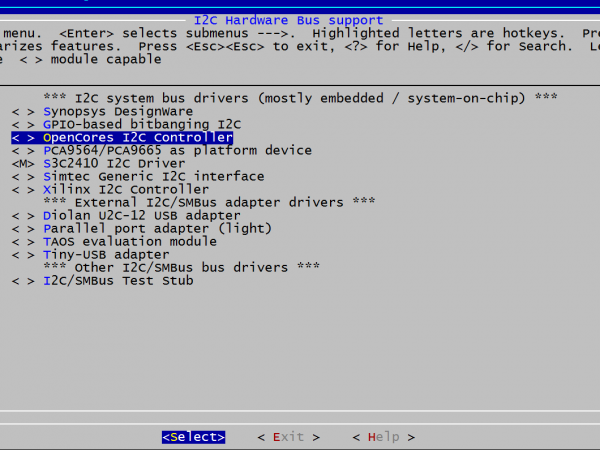The image size is (600, 450).
Task: Choose the Simtec Generic I2C interface entry
Action: click(x=153, y=176)
